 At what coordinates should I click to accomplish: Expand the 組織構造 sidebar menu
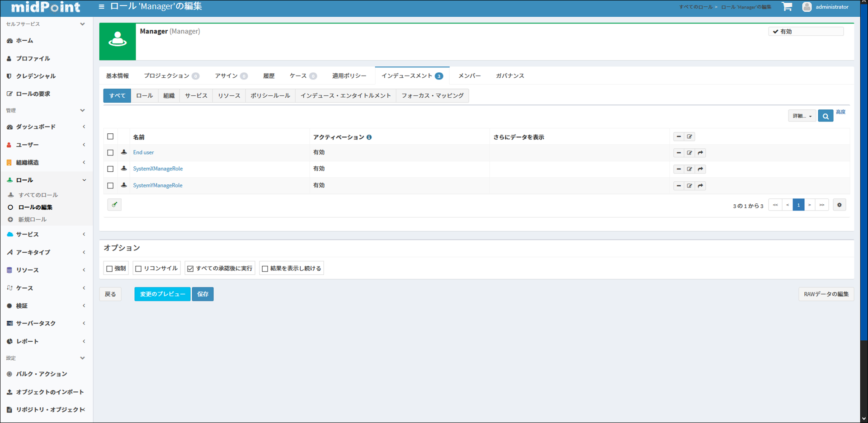(47, 162)
